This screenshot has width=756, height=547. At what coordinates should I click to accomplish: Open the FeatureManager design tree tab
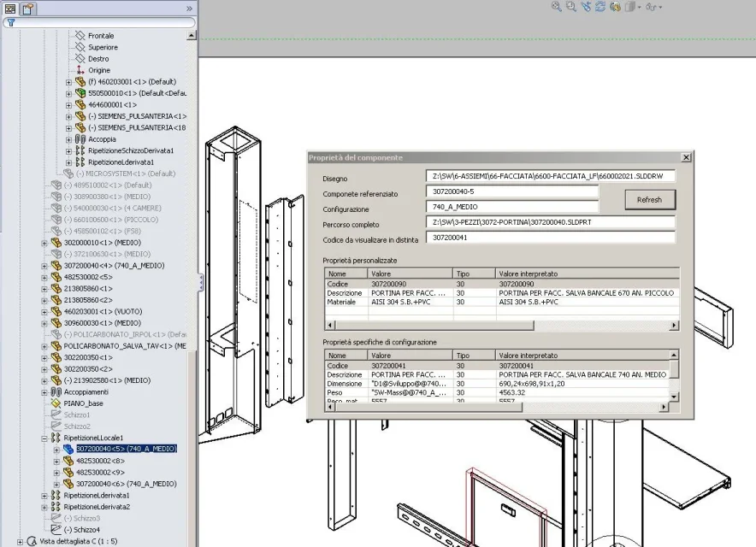tap(10, 9)
